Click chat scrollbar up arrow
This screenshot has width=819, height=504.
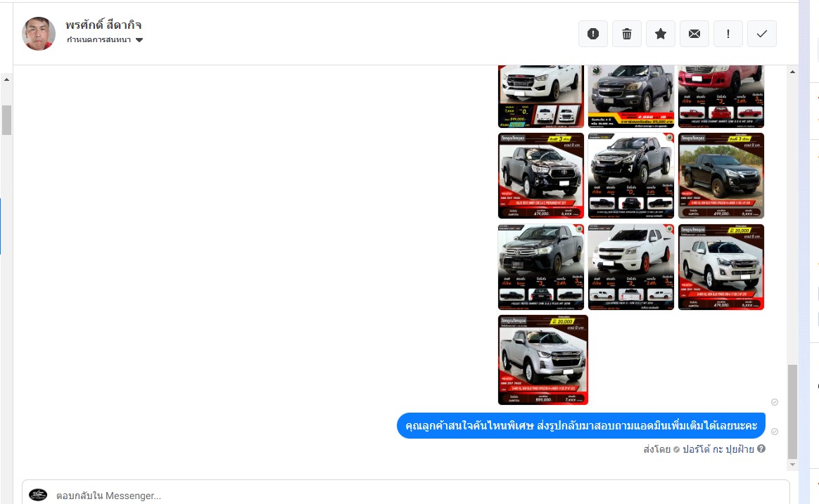[x=792, y=72]
